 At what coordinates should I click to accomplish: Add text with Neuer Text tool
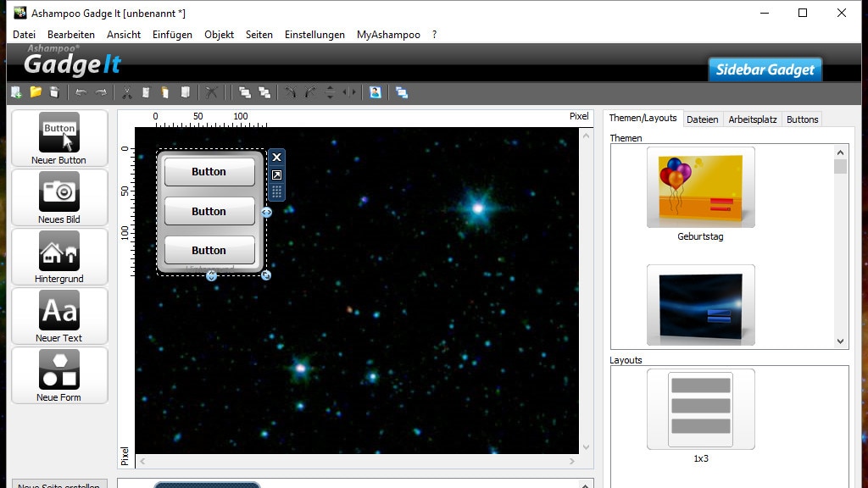[x=59, y=316]
